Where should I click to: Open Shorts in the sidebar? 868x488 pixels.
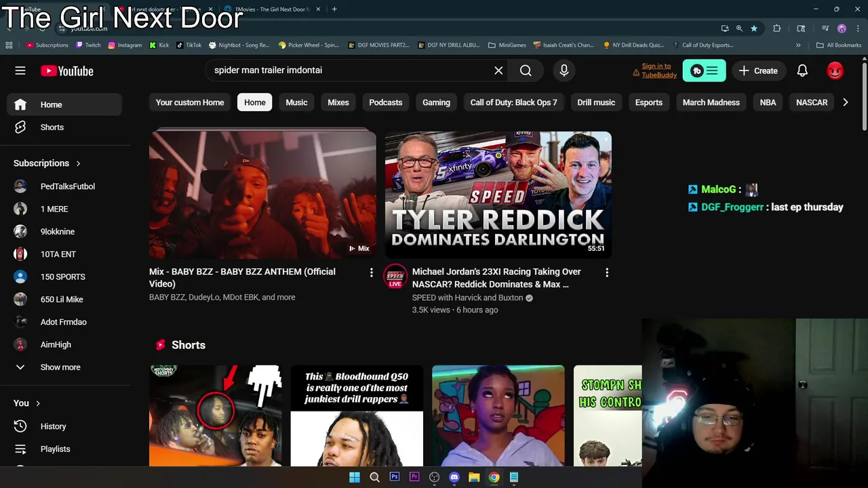(65, 127)
